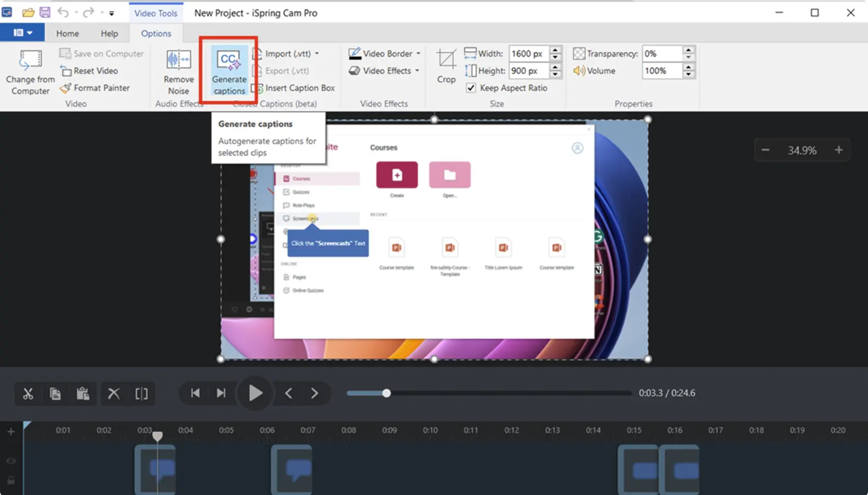Select the Remove Noise tool
This screenshot has height=495, width=868.
[x=179, y=72]
